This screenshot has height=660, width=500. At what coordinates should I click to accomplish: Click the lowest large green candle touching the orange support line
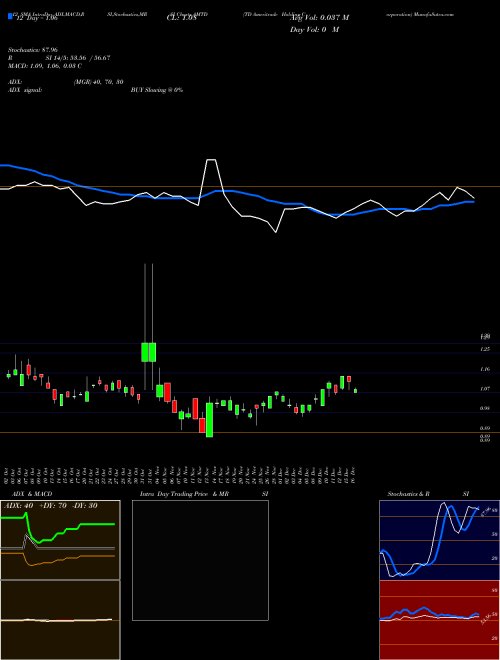(x=209, y=420)
